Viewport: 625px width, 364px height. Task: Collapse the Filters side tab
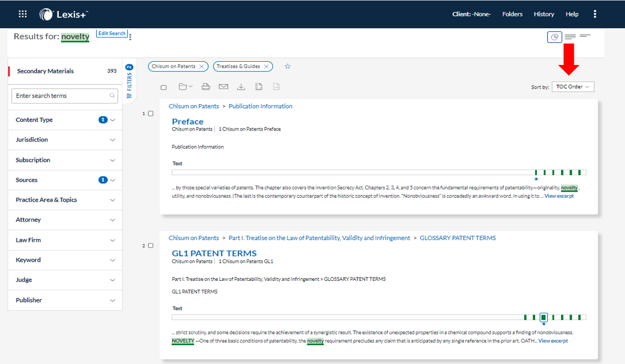tap(129, 82)
